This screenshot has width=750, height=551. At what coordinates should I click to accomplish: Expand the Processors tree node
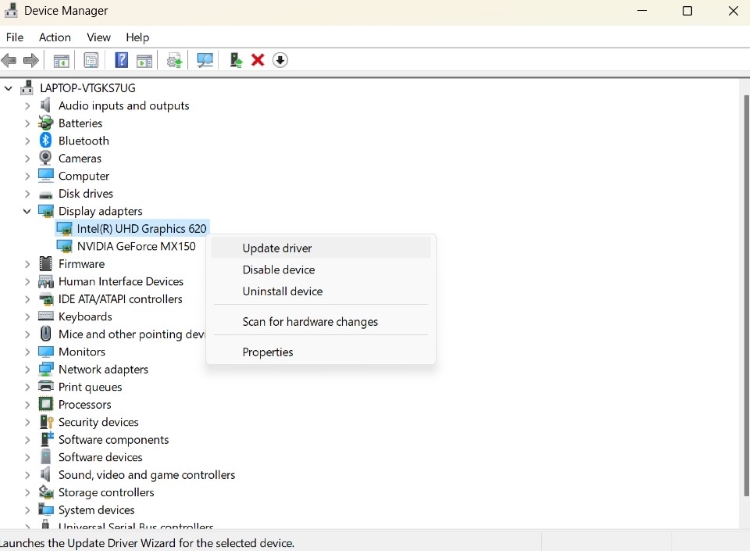[x=27, y=405]
